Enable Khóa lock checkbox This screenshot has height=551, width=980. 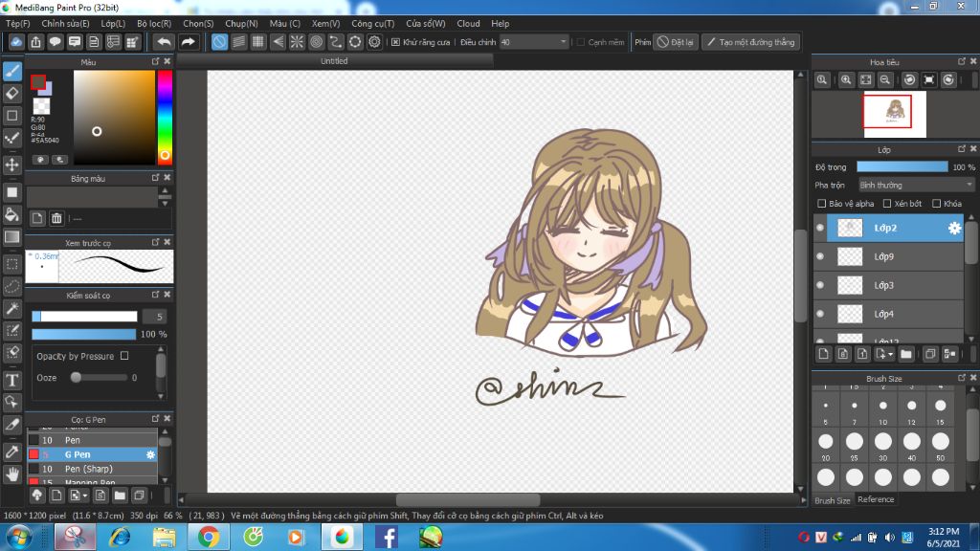(936, 204)
